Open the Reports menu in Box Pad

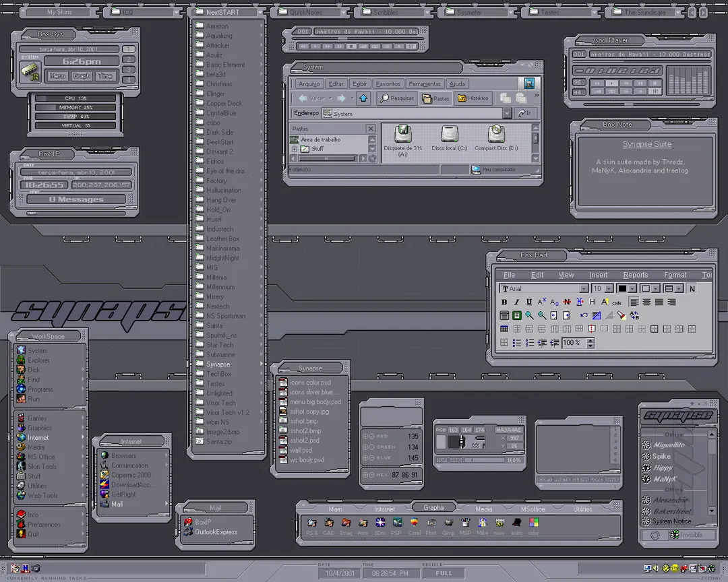coord(635,276)
